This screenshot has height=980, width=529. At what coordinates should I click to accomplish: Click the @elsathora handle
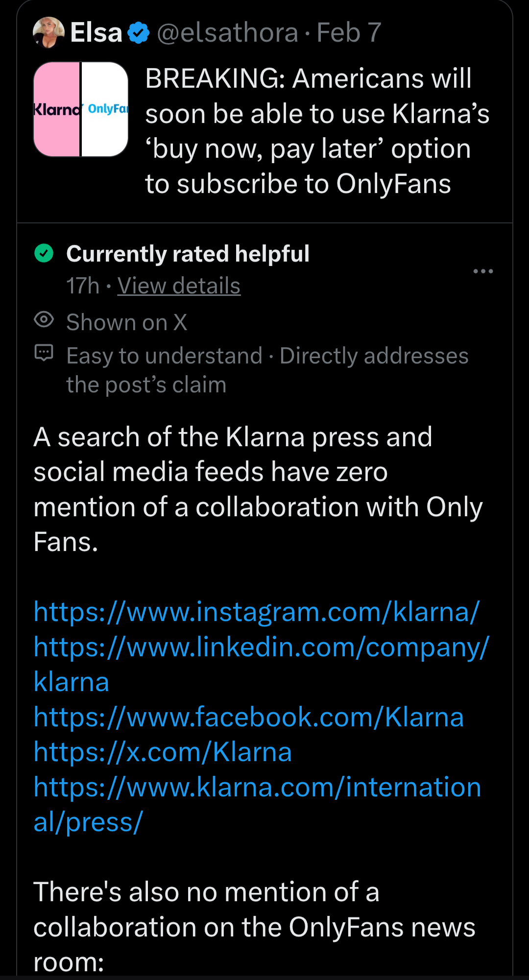(x=227, y=33)
